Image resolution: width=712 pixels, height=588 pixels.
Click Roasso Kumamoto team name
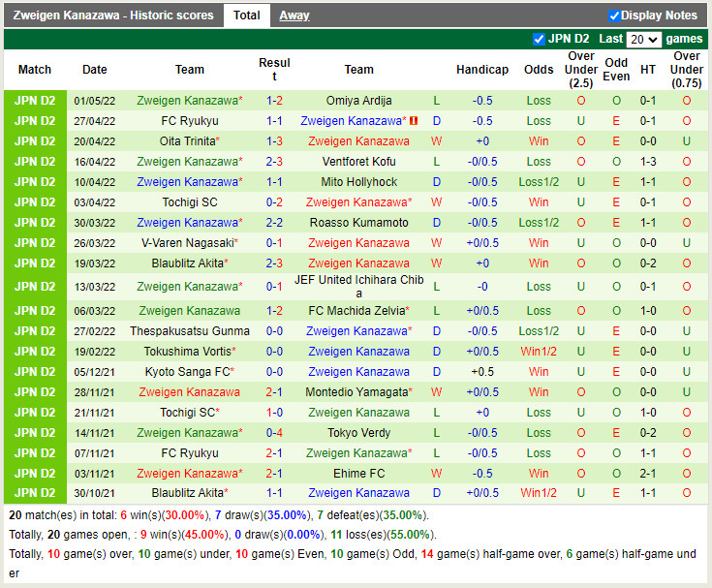tap(358, 223)
